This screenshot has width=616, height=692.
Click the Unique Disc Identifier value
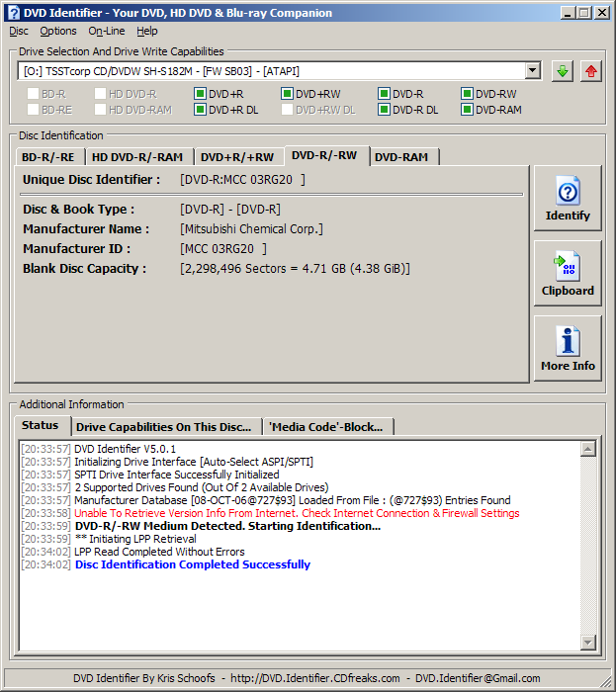pyautogui.click(x=242, y=180)
